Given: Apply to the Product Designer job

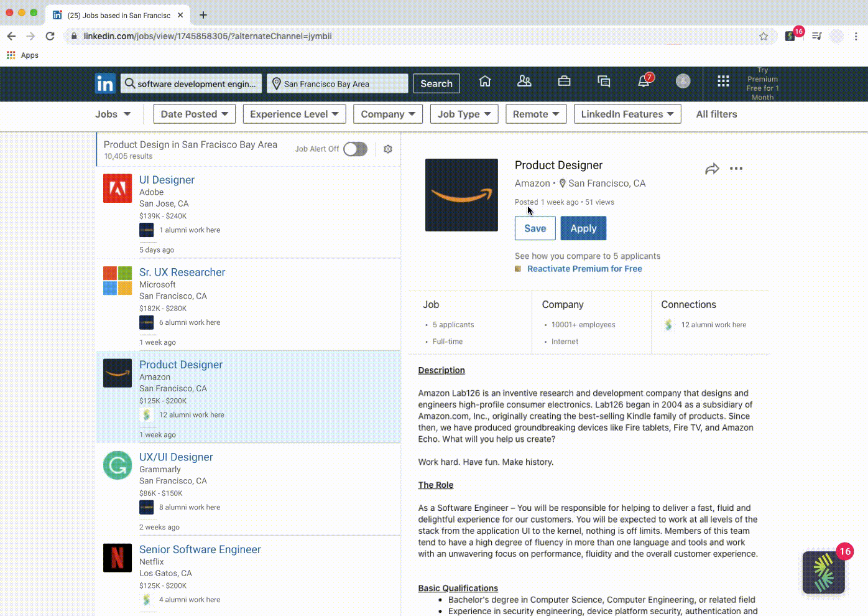Looking at the screenshot, I should click(x=583, y=228).
